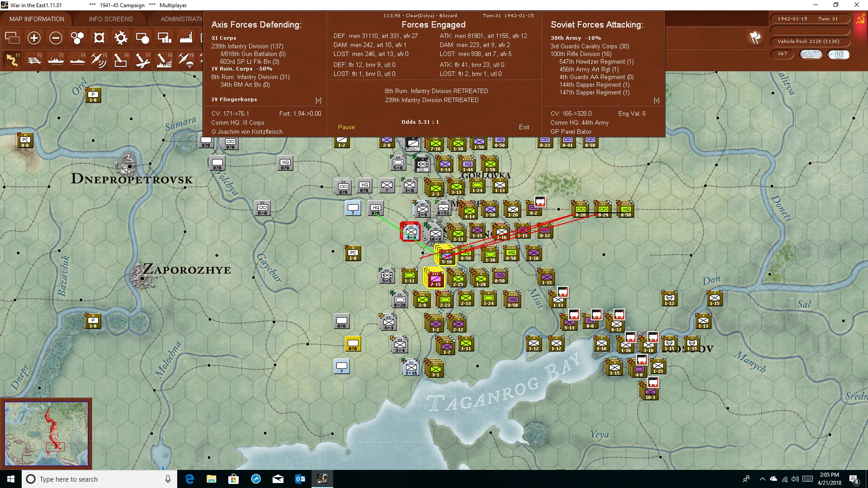
Task: Click the cascading map windows icon
Action: [x=12, y=38]
